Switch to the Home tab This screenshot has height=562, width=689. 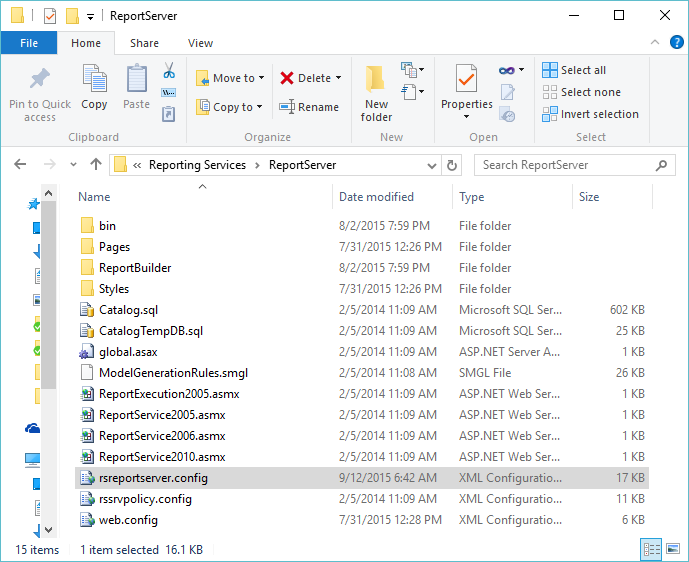coord(86,43)
